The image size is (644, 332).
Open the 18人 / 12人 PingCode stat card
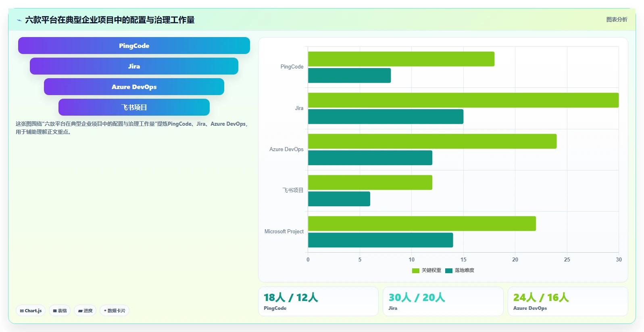[x=318, y=301]
